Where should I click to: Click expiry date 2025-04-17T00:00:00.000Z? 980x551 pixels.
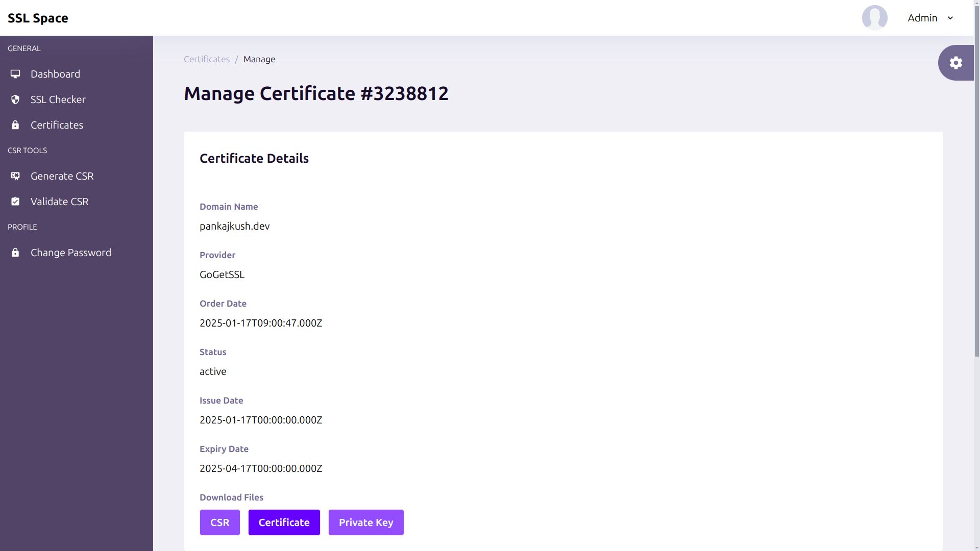click(261, 468)
